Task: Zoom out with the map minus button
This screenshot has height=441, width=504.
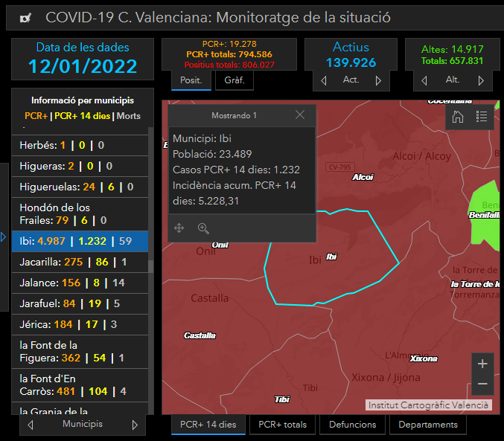Action: (x=482, y=384)
